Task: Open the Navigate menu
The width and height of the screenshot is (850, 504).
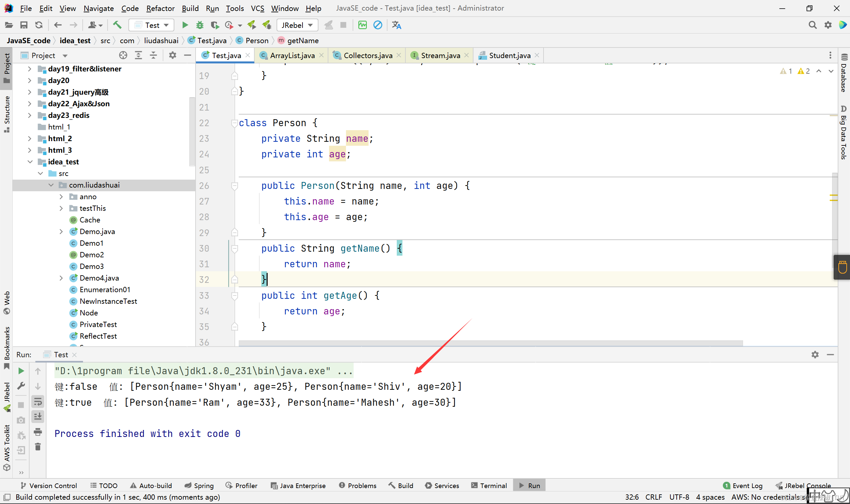Action: (99, 8)
